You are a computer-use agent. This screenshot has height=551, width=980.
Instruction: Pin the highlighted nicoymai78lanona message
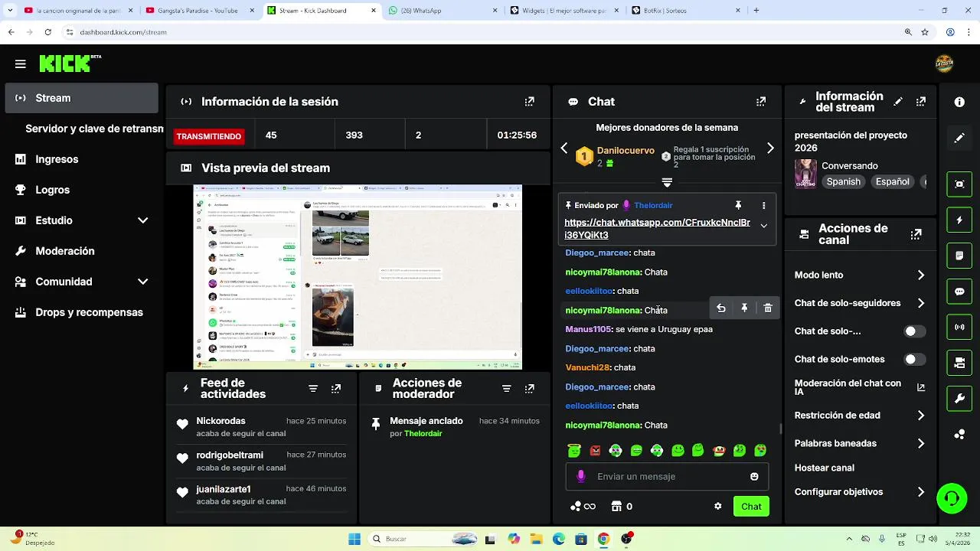point(744,308)
